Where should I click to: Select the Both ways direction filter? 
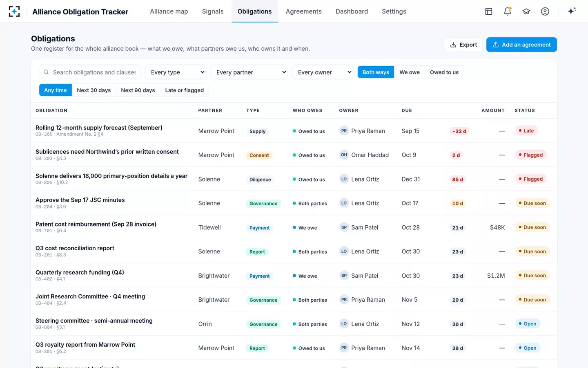376,72
